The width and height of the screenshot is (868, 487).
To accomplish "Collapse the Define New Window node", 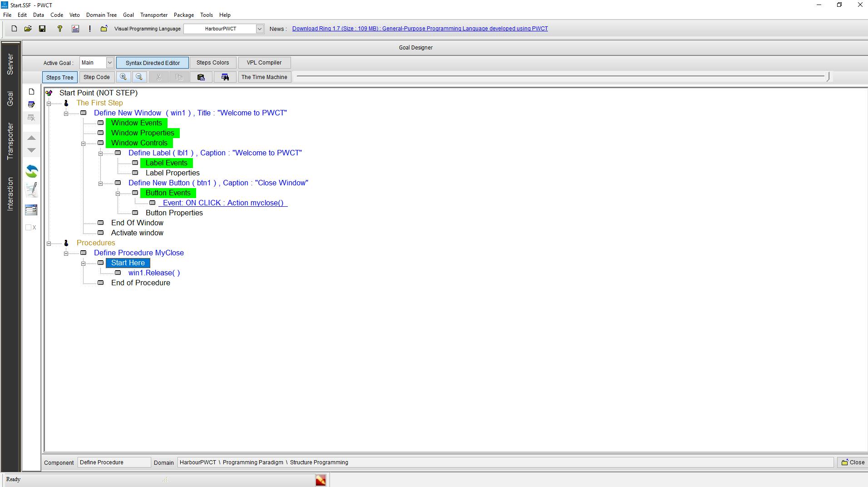I will 66,114.
